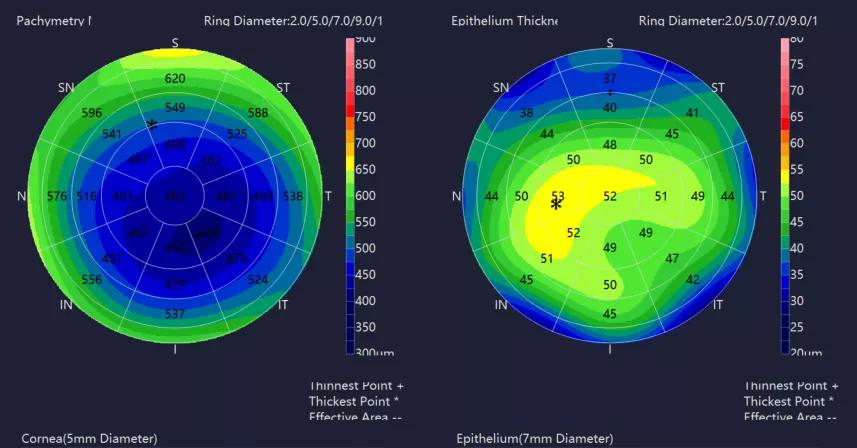Click the 75 label on epithelium scale
Viewport: 857px width, 448px height.
tap(797, 64)
